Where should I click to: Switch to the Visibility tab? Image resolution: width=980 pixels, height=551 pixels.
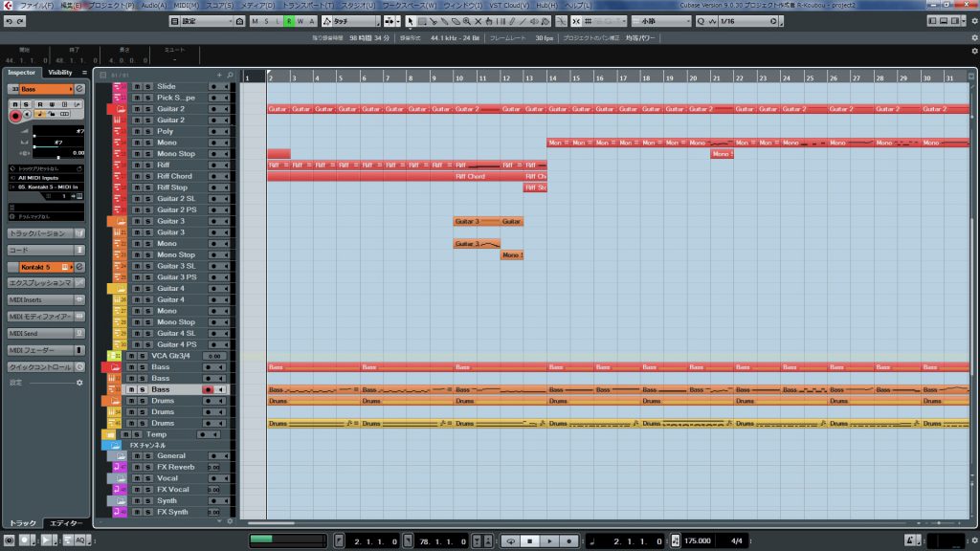[60, 73]
